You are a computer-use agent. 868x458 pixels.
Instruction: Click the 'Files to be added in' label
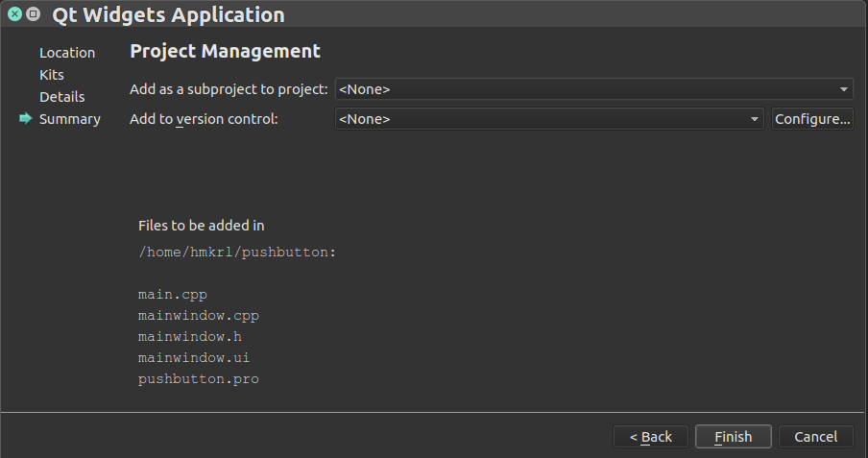(201, 226)
